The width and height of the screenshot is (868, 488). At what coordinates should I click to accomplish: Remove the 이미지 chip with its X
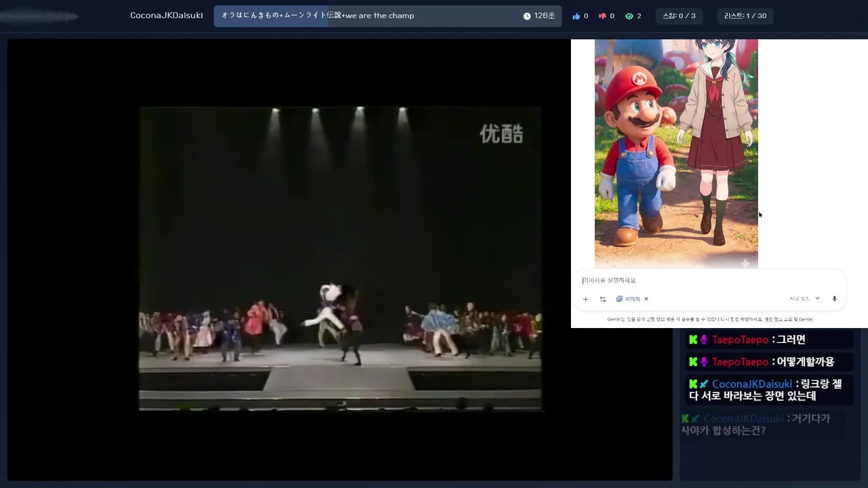[646, 299]
